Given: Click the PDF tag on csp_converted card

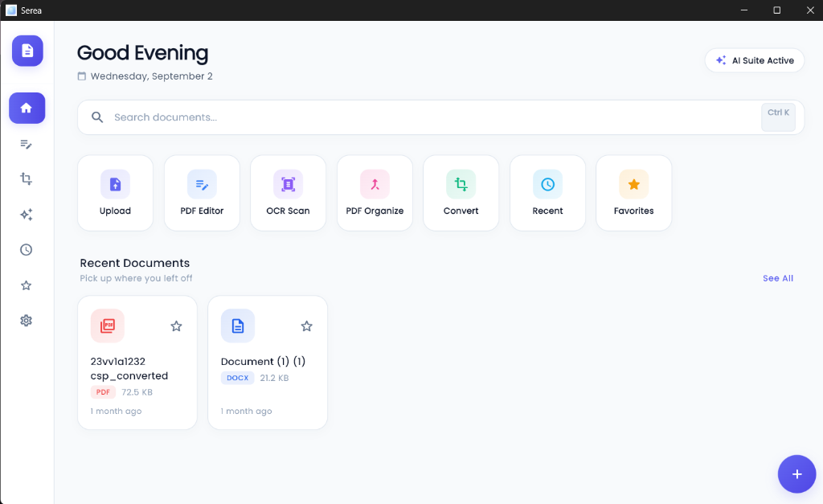Looking at the screenshot, I should (103, 392).
